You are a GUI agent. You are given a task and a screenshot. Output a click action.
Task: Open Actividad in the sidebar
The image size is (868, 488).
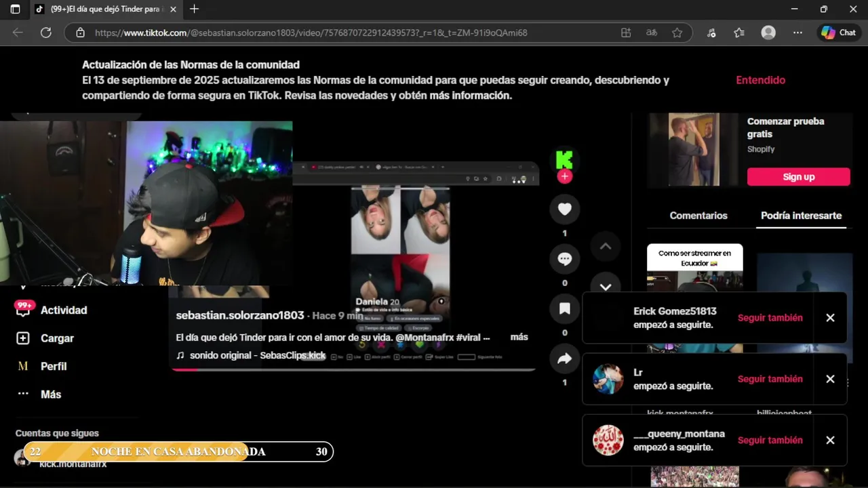(64, 310)
